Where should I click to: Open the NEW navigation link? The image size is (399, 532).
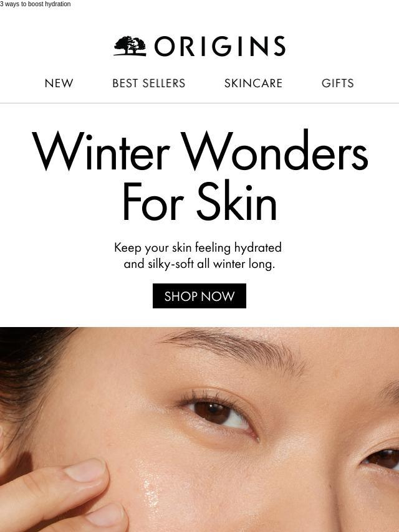tap(59, 83)
